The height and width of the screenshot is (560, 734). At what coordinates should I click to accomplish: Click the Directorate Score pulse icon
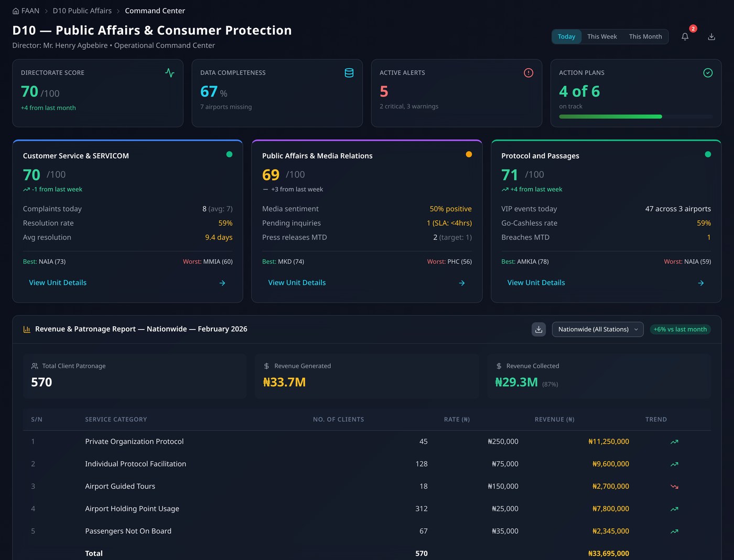coord(170,73)
